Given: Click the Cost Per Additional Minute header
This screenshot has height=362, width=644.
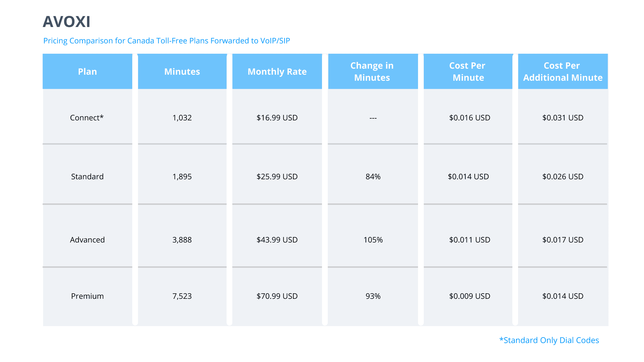Looking at the screenshot, I should pos(563,72).
